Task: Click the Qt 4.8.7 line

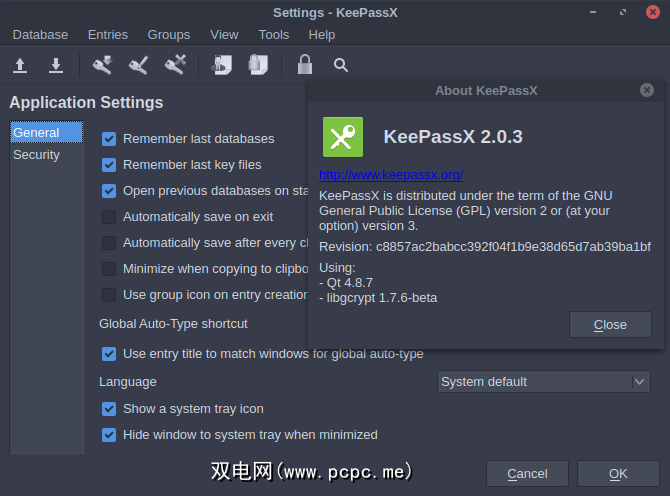Action: pos(346,283)
